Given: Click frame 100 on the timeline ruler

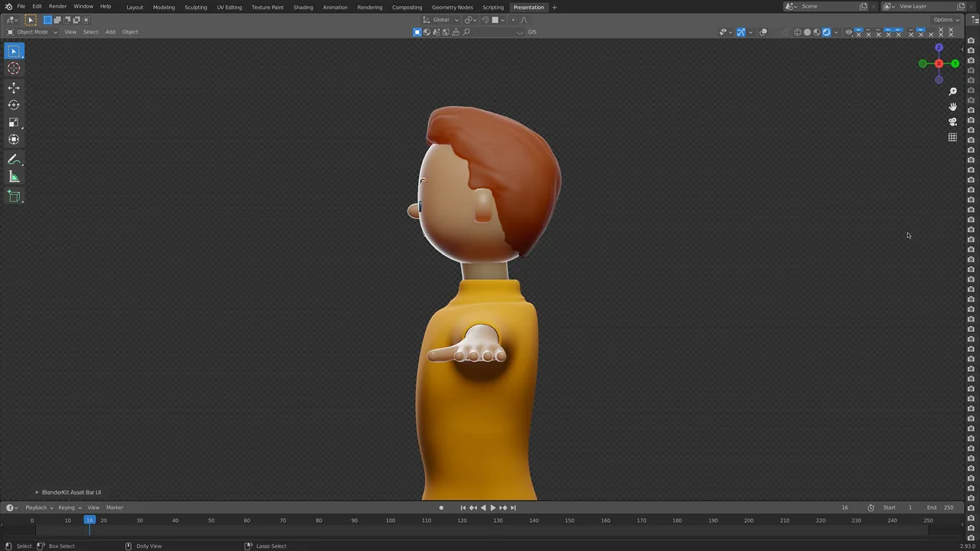Looking at the screenshot, I should (x=390, y=520).
